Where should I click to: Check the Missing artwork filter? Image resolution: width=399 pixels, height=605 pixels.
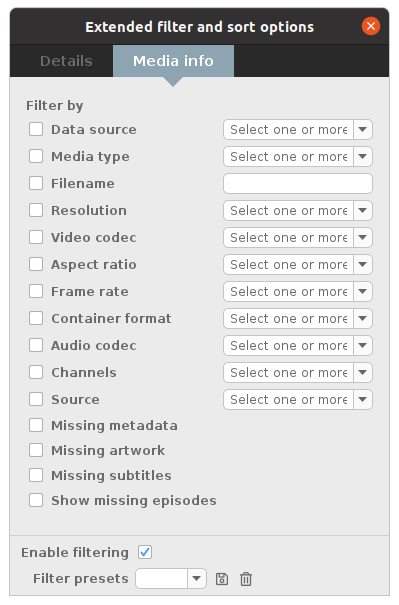tap(36, 450)
